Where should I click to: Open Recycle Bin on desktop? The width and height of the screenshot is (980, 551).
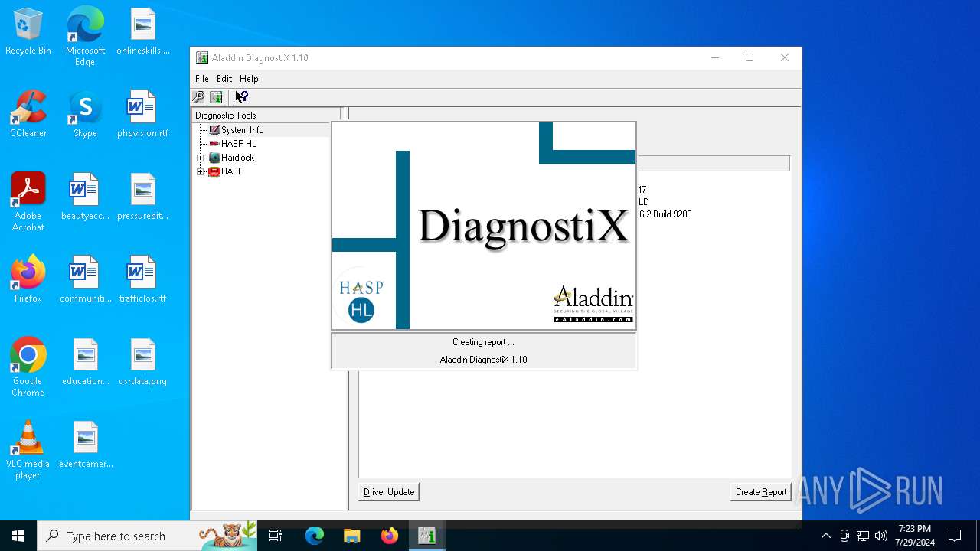coord(28,32)
